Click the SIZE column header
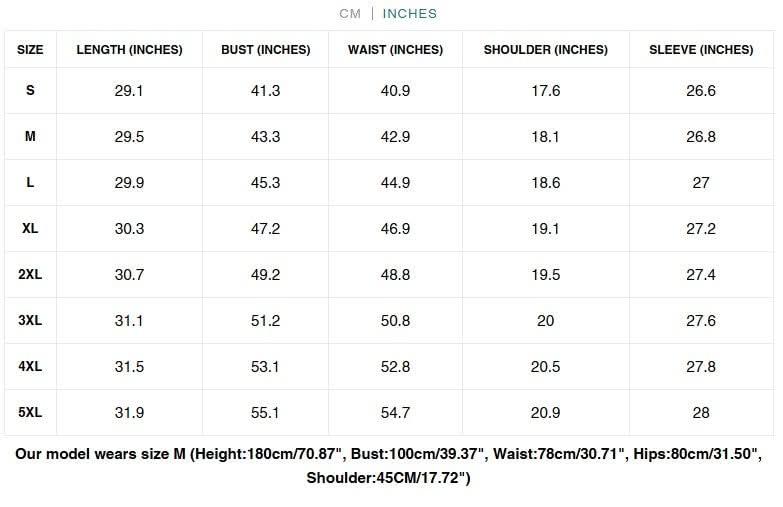Viewport: 783px width, 507px height. click(30, 49)
